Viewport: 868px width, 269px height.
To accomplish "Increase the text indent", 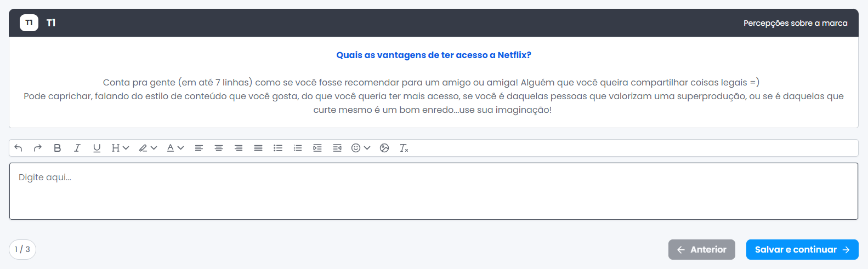I will (x=317, y=148).
